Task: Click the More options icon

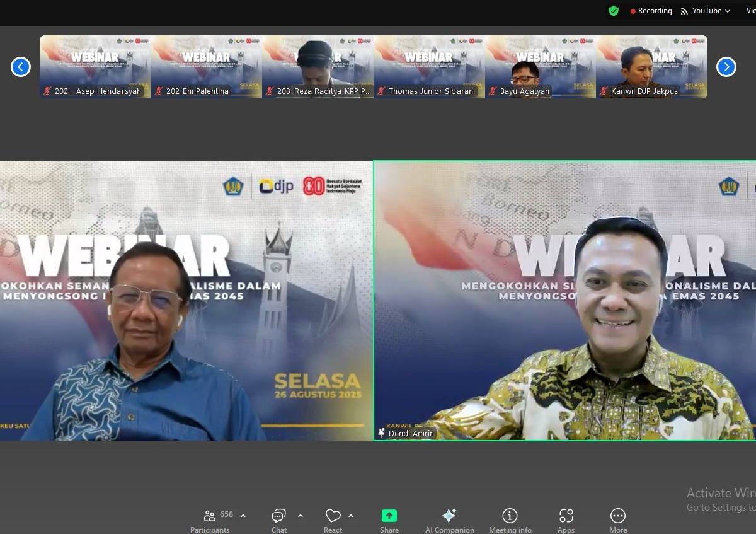Action: point(618,516)
